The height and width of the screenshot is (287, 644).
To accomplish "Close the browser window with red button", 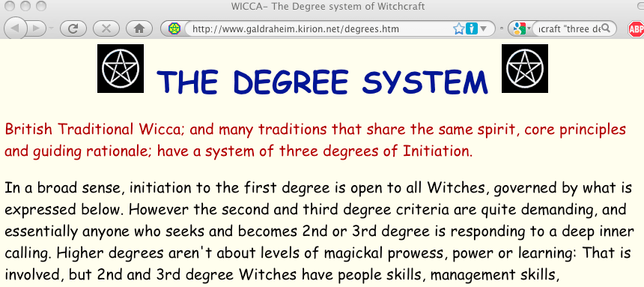I will [10, 6].
